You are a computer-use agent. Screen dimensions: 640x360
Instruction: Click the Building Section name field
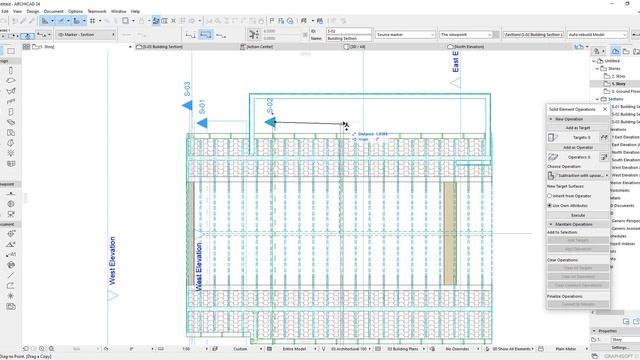click(349, 38)
